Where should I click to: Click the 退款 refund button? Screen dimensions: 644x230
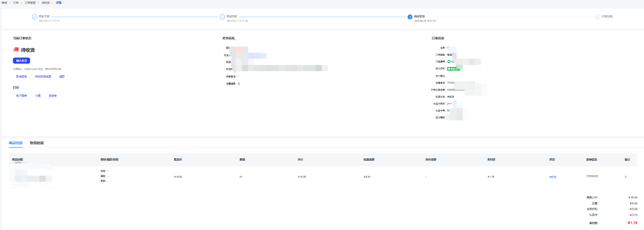(62, 77)
